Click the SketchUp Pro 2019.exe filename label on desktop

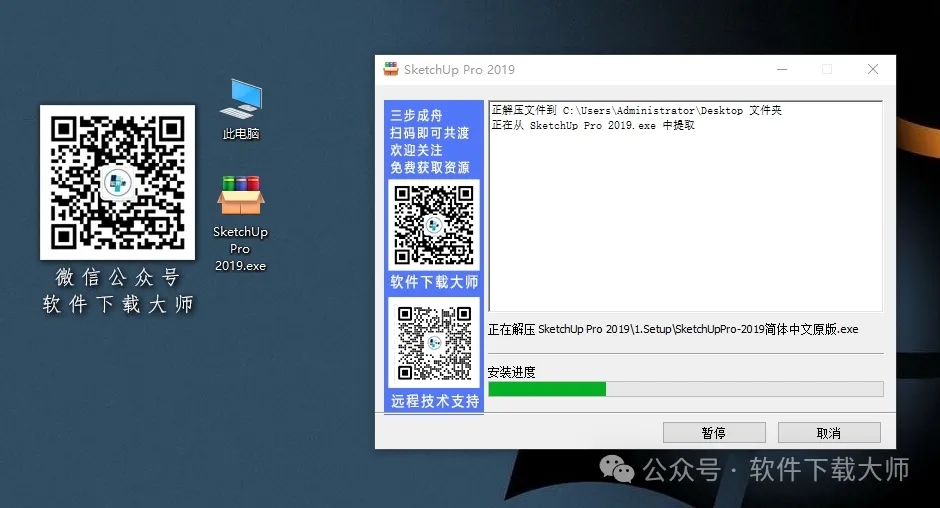240,249
